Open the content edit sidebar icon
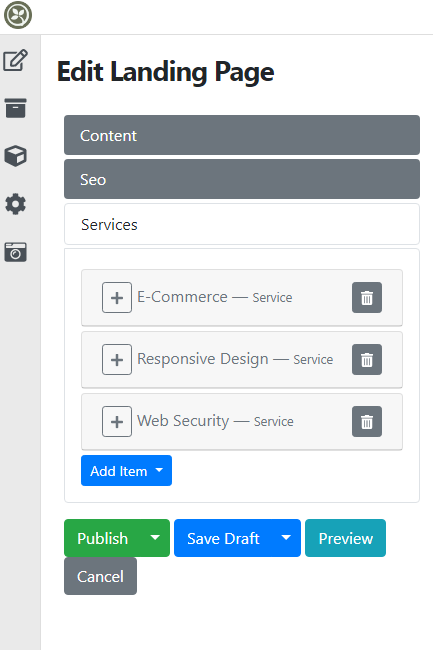Viewport: 433px width, 650px height. tap(16, 61)
